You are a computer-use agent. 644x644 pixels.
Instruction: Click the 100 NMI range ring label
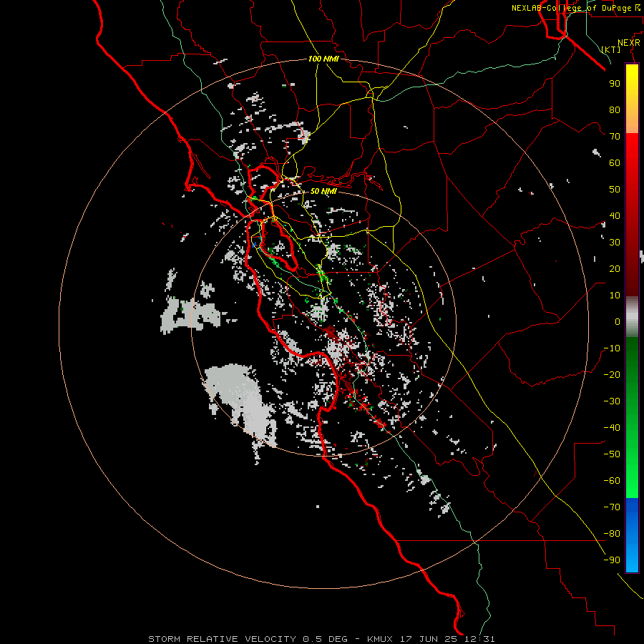click(x=323, y=59)
